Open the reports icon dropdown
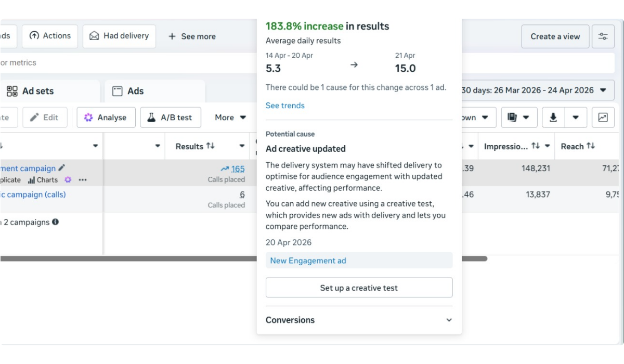 519,118
